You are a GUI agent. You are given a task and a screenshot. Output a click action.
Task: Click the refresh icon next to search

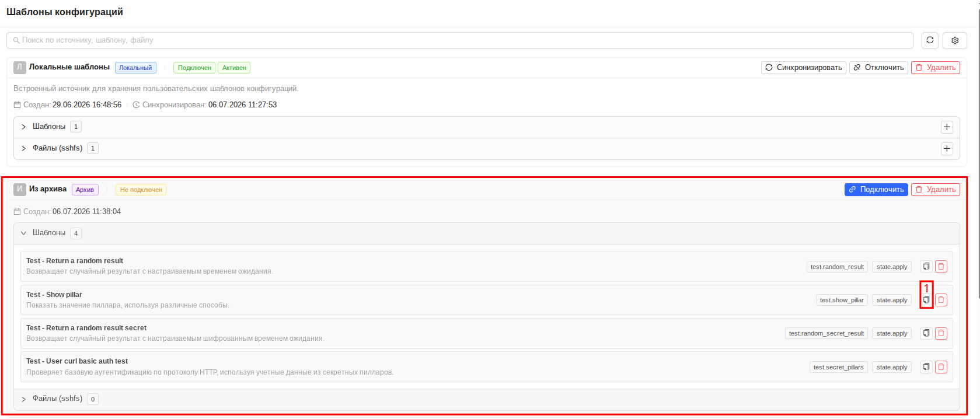[930, 40]
